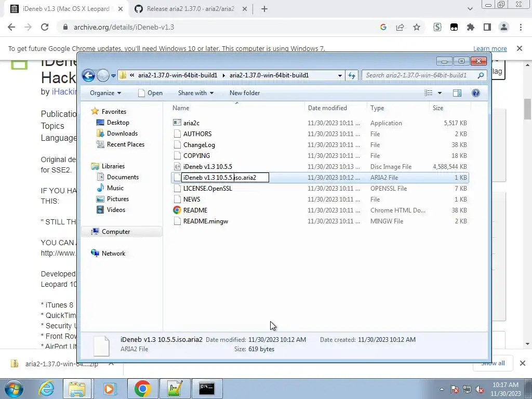
Task: Open Notepad++ from the taskbar
Action: tap(175, 389)
